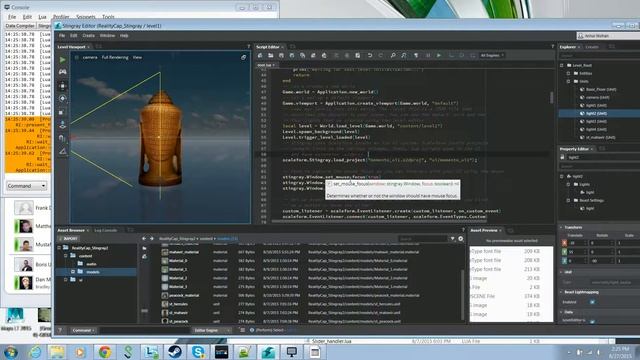Select the scale tool in viewport toolbar
This screenshot has width=640, height=360.
62,112
